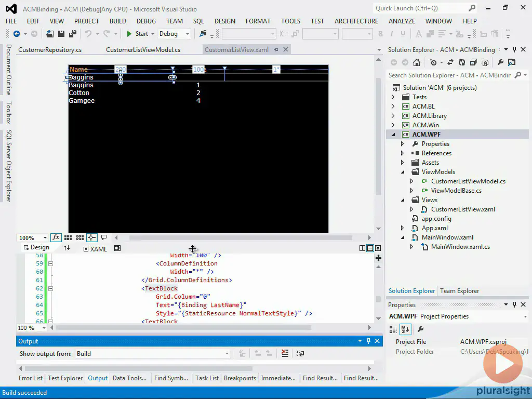Collapse the XAML pane with chevron button
Image resolution: width=532 pixels, height=399 pixels.
point(378,248)
